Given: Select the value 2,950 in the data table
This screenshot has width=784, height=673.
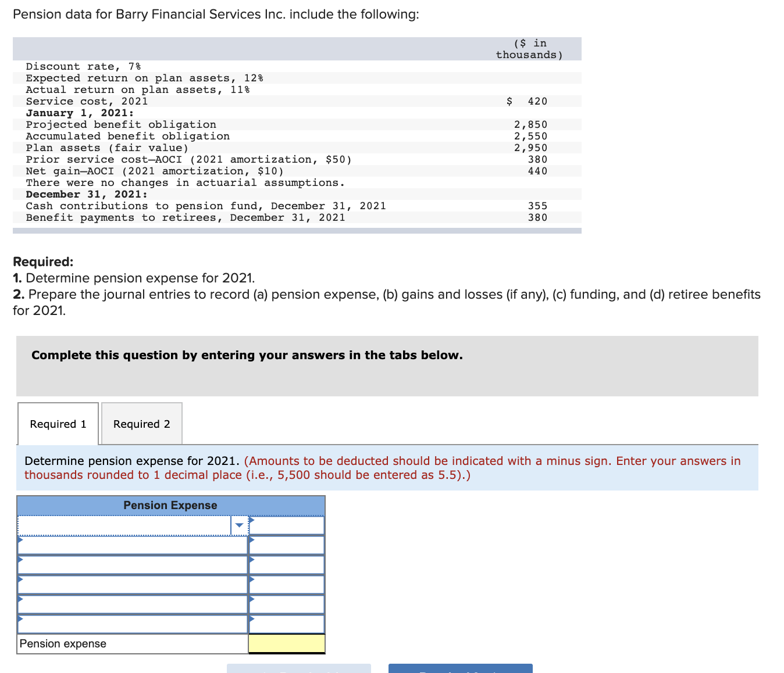Looking at the screenshot, I should [x=530, y=148].
